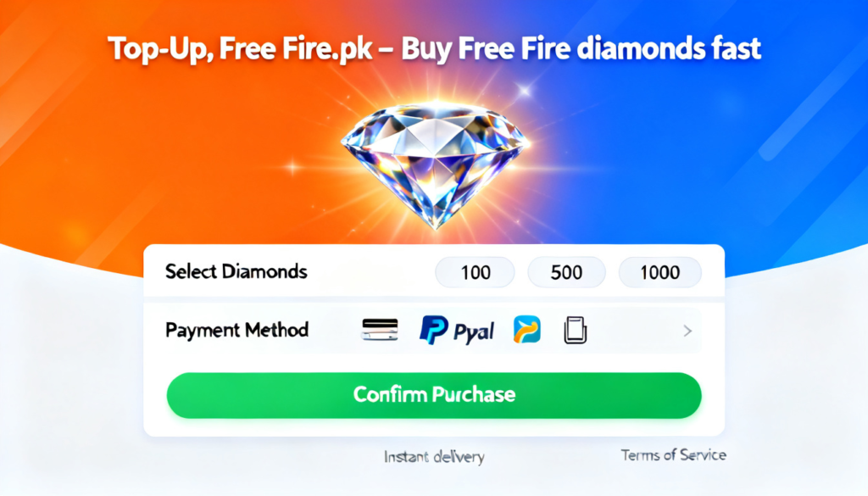This screenshot has width=868, height=496.
Task: Click the Select Diamonds row background
Action: coord(434,272)
